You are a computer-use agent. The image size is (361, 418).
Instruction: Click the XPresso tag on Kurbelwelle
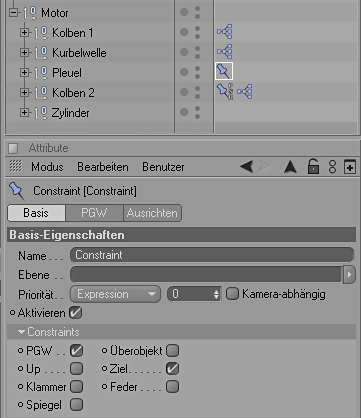pos(225,52)
